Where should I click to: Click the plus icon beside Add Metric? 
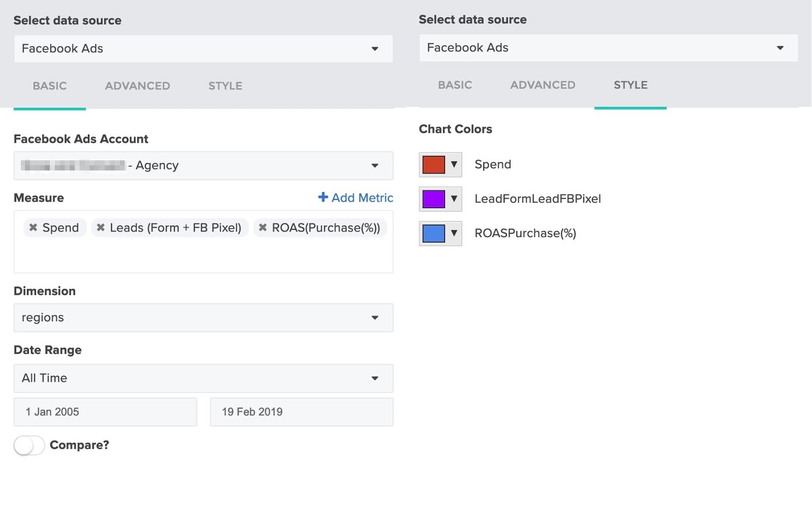click(323, 198)
